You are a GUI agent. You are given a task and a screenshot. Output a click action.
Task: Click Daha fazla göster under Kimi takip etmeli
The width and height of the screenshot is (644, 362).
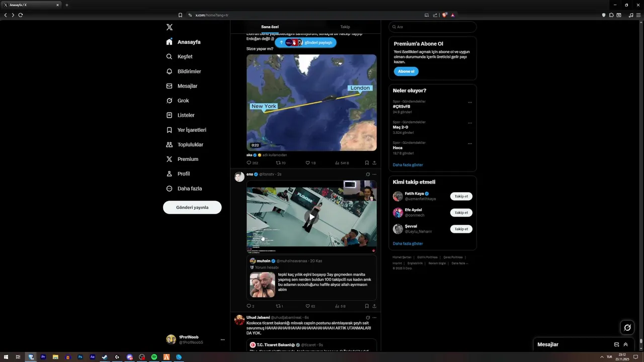point(408,243)
